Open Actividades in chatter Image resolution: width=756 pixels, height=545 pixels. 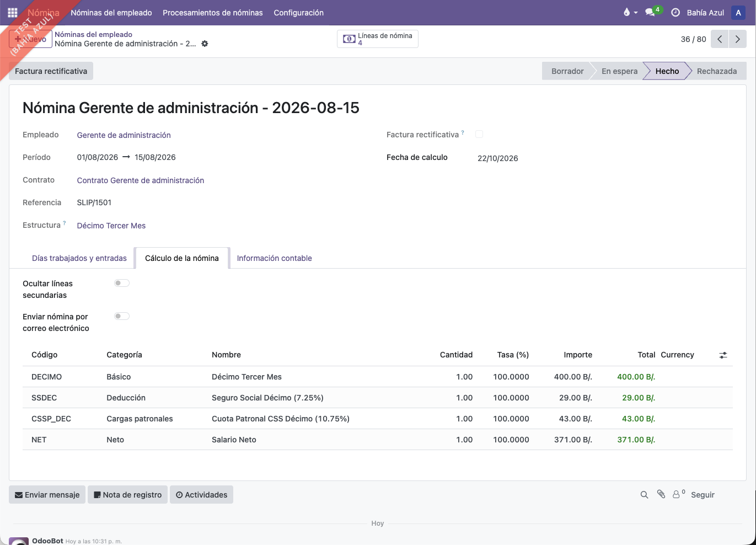pyautogui.click(x=202, y=495)
